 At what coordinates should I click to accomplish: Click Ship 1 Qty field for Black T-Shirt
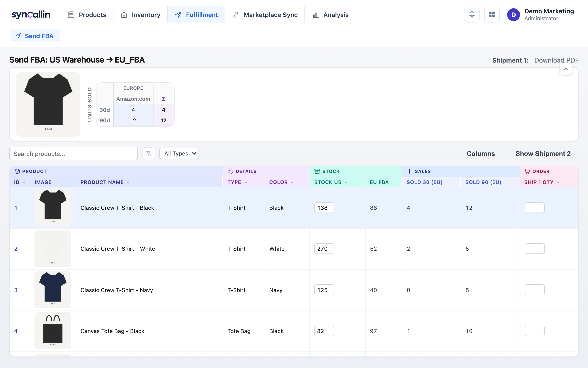pos(534,208)
